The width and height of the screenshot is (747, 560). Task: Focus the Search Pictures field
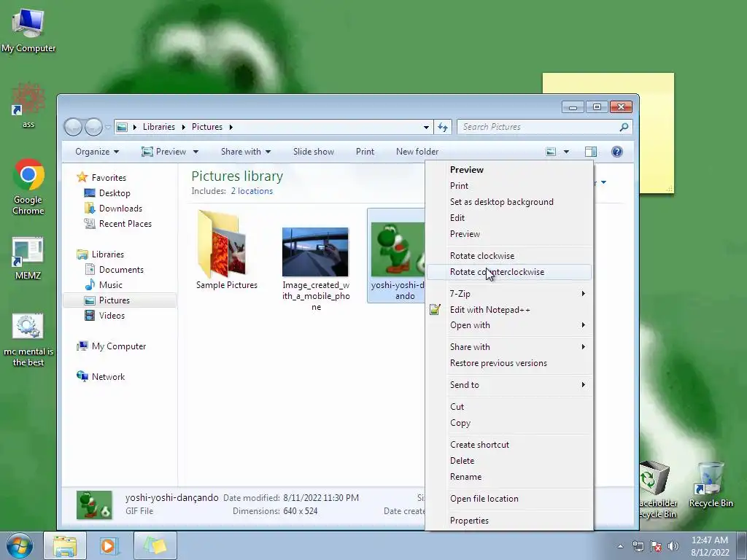click(x=544, y=127)
